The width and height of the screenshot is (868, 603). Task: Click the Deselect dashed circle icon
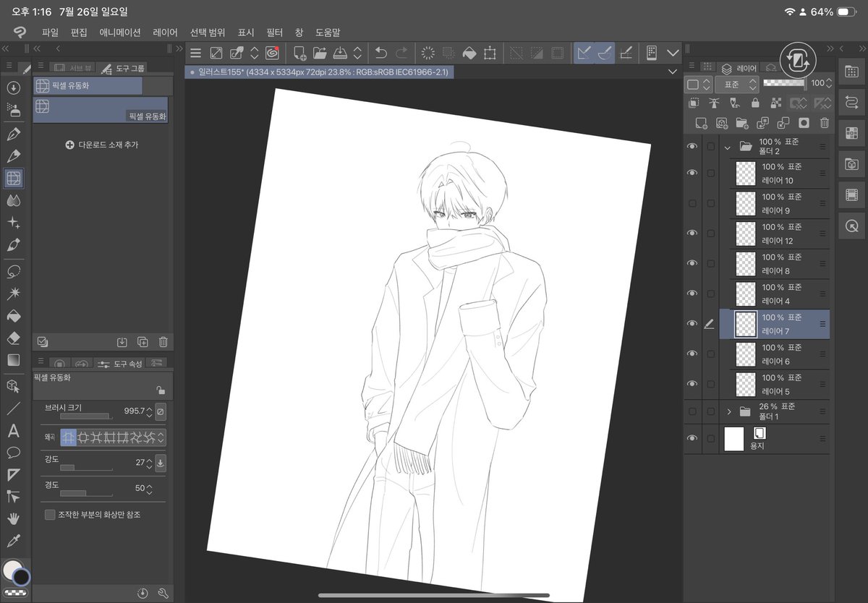click(x=427, y=53)
